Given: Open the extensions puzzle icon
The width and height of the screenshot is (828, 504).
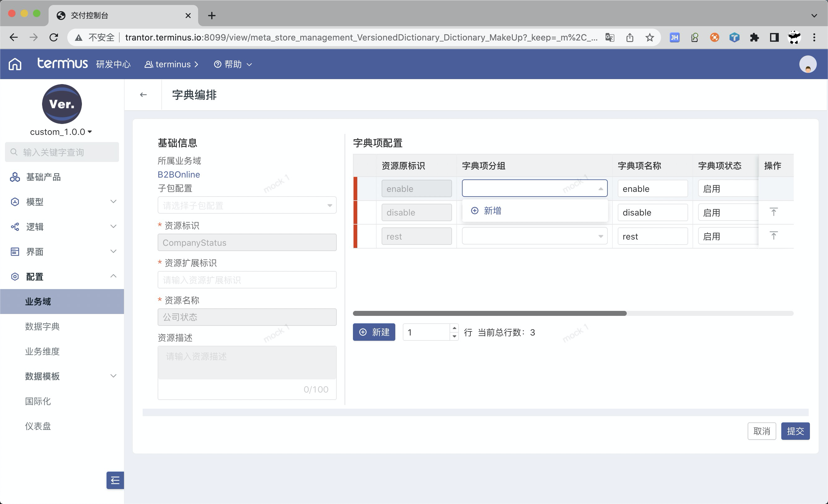Looking at the screenshot, I should pyautogui.click(x=754, y=37).
